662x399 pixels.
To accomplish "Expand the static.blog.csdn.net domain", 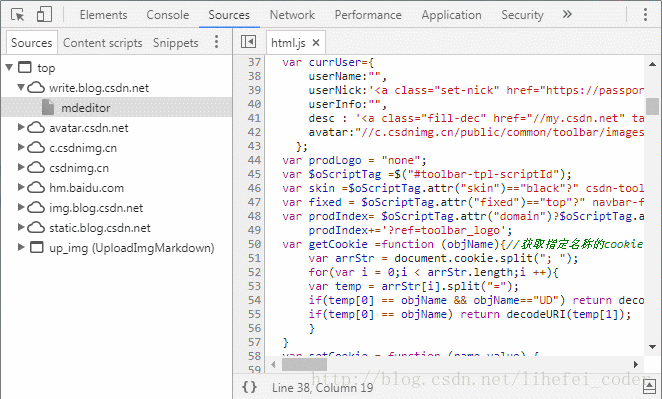I will (x=21, y=227).
